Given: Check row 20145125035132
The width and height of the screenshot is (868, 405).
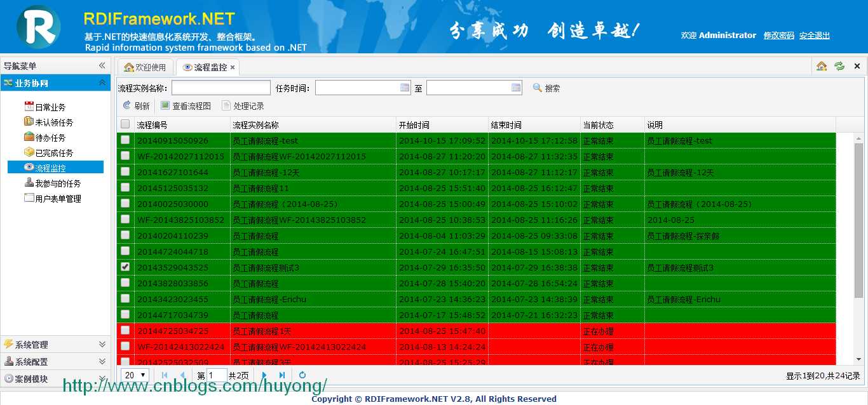Looking at the screenshot, I should [125, 187].
